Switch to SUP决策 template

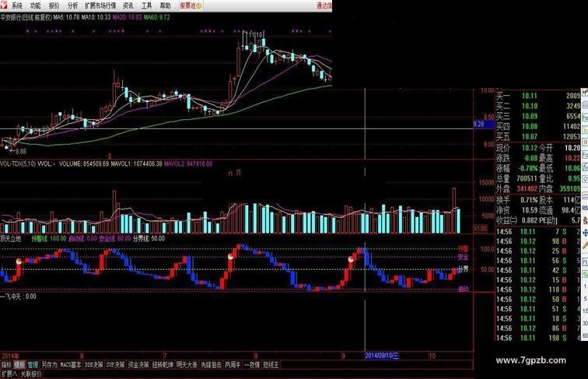tap(115, 364)
